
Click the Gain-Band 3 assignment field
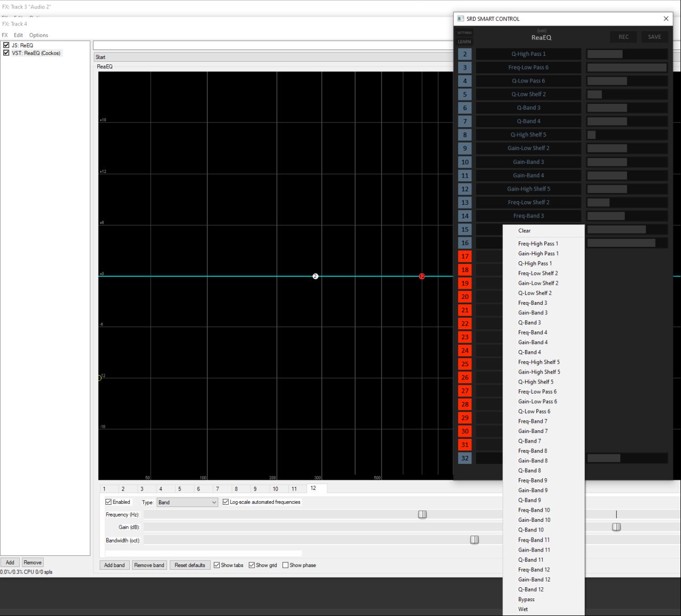click(529, 162)
